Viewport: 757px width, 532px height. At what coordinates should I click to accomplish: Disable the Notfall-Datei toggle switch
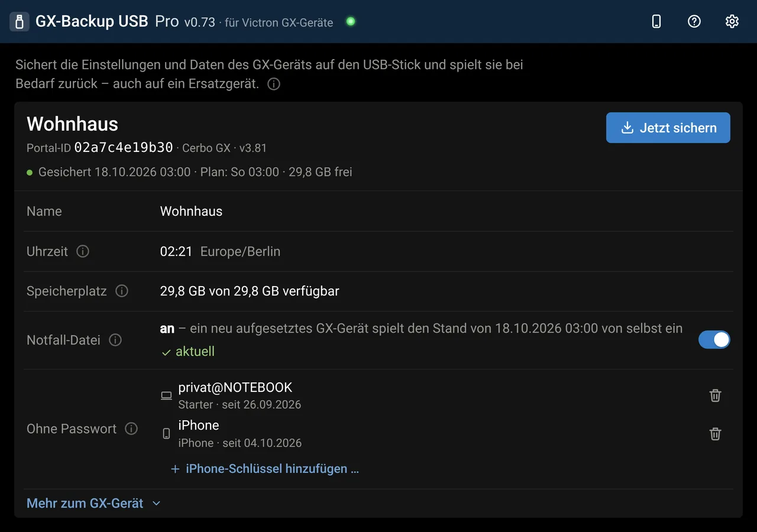[x=714, y=339]
